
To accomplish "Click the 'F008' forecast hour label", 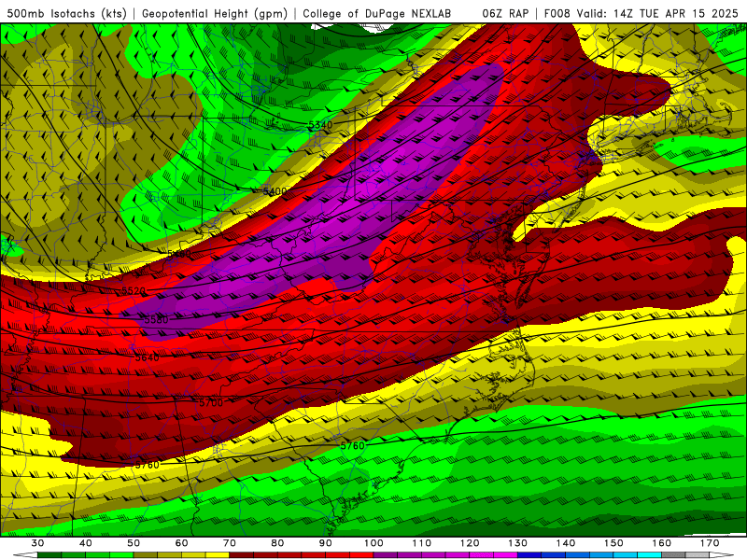I will [557, 13].
